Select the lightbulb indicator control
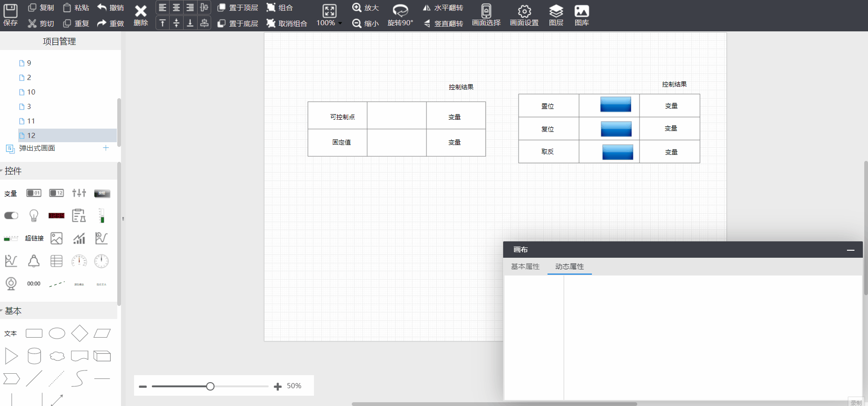The height and width of the screenshot is (406, 868). pos(34,215)
